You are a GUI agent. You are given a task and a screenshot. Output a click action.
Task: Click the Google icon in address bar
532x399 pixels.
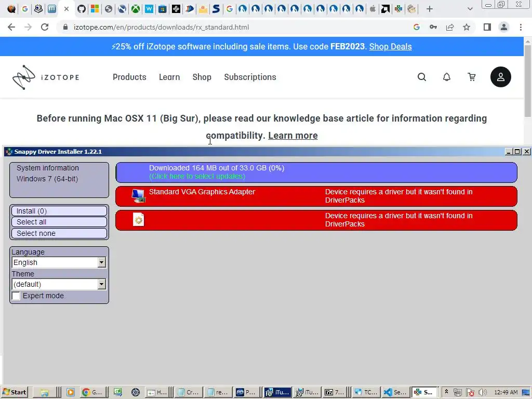tap(417, 27)
